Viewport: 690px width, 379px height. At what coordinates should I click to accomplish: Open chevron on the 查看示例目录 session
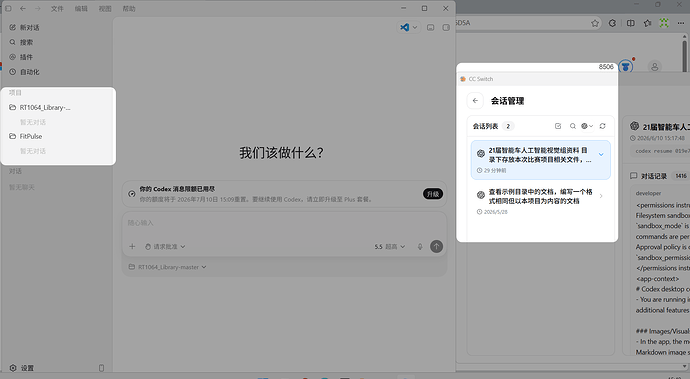tap(601, 196)
